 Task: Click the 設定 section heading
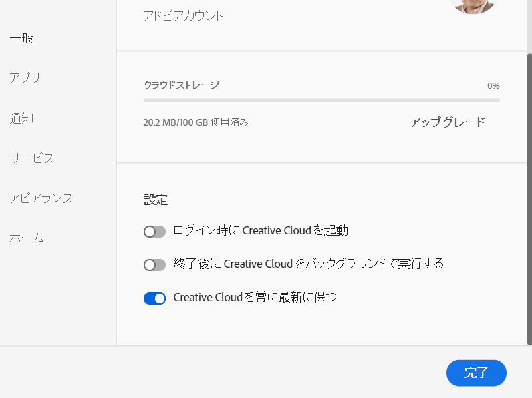[156, 200]
